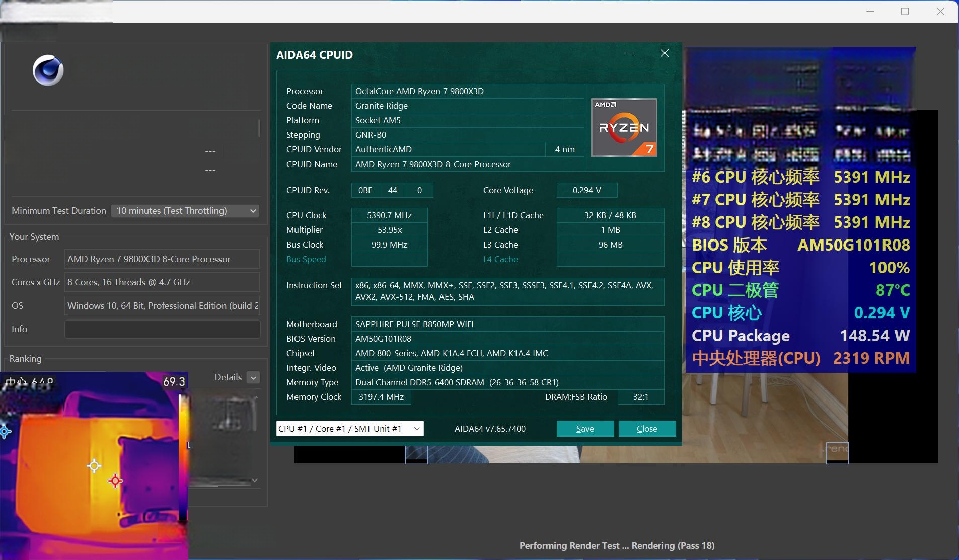Click Processor field in Your System
This screenshot has height=560, width=959.
162,259
